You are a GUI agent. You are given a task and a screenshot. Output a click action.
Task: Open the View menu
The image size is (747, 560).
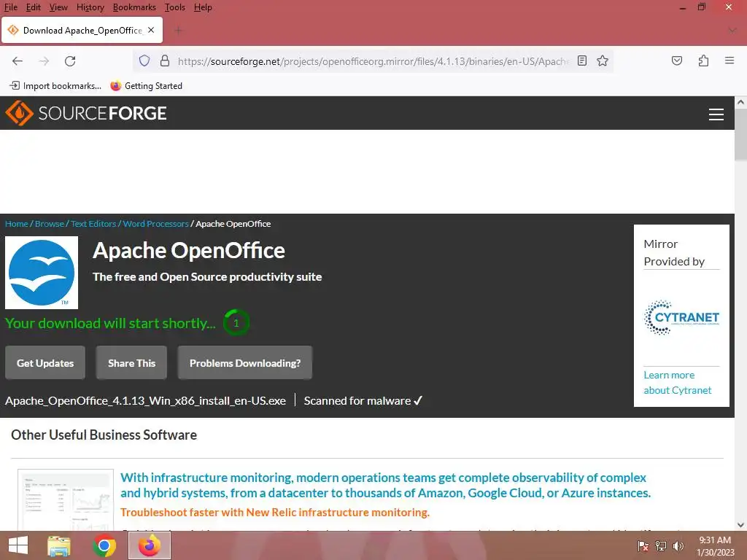tap(58, 7)
